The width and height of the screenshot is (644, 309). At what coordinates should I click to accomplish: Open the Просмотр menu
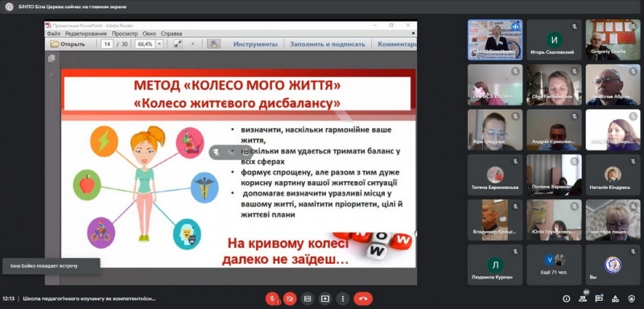125,34
